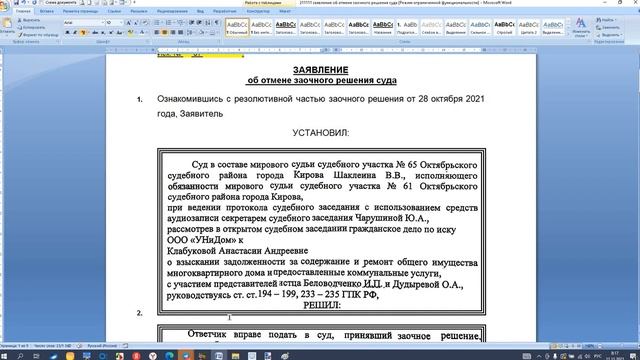640x360 pixels.
Task: Align text right
Action: [173, 32]
